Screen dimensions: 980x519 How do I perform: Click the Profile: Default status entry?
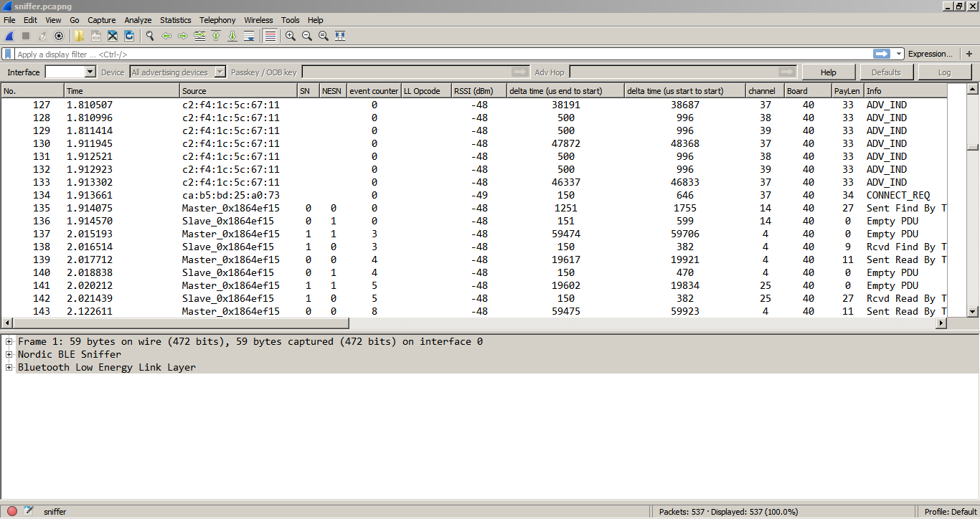coord(951,511)
